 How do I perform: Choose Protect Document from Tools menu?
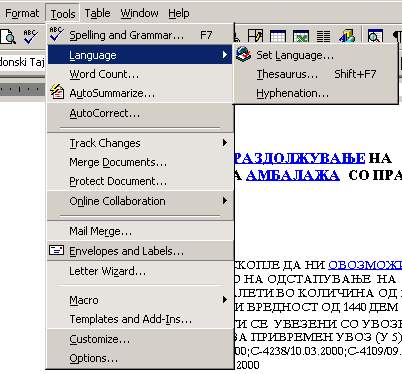[x=140, y=181]
